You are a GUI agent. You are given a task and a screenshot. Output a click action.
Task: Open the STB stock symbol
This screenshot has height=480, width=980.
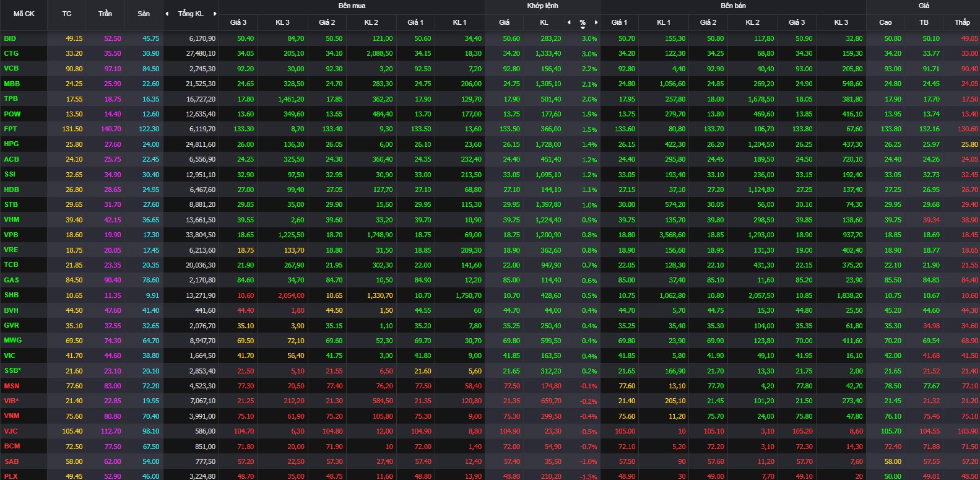click(x=11, y=204)
